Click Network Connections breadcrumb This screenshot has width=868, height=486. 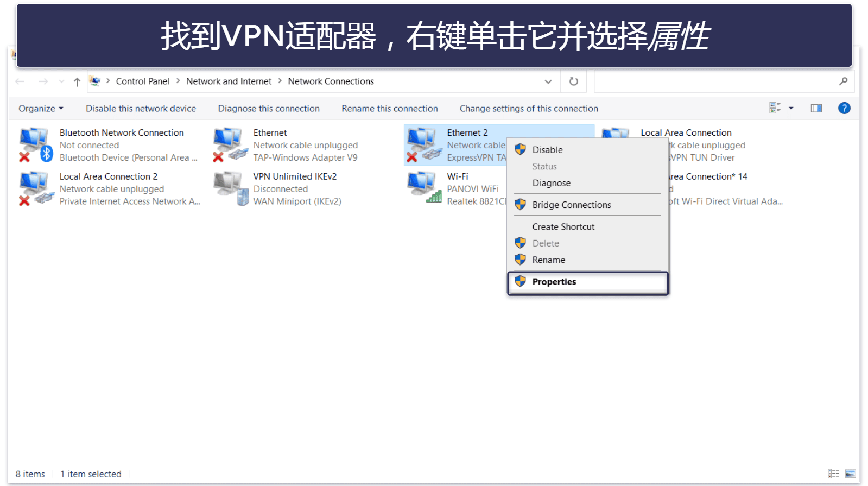click(x=331, y=81)
